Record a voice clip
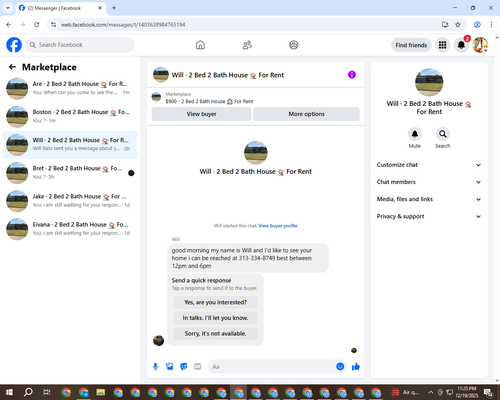This screenshot has width=500, height=400. point(155,367)
